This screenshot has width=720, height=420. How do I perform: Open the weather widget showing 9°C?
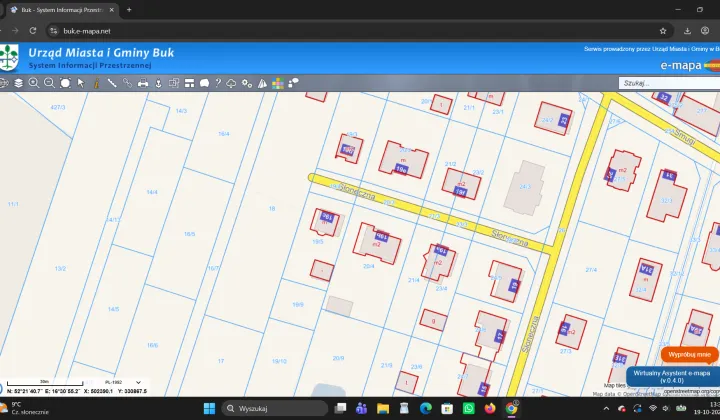coord(25,409)
